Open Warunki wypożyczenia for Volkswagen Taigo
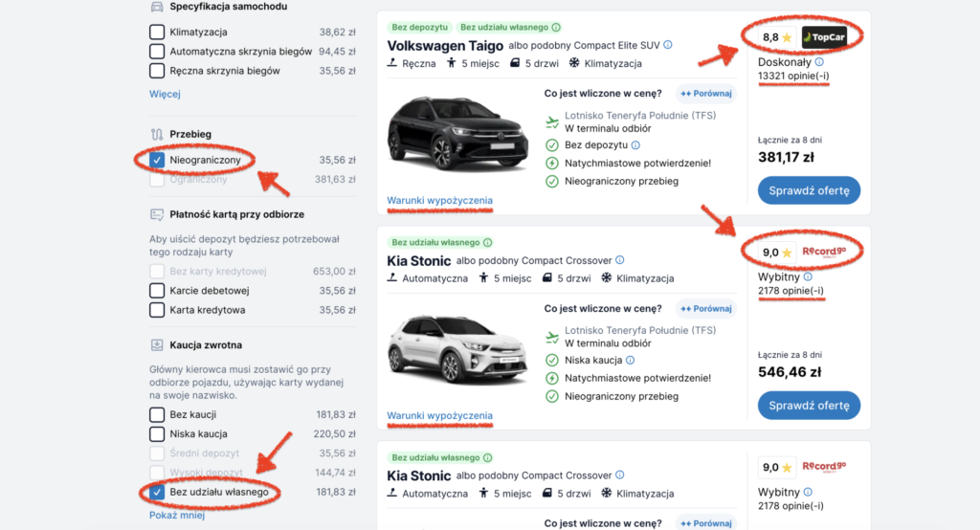 click(x=439, y=201)
